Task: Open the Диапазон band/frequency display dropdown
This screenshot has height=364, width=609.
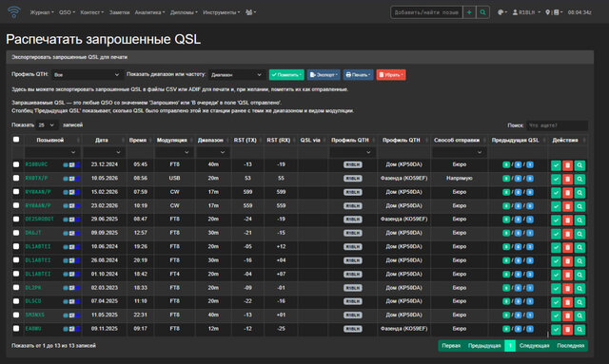Action: coord(237,74)
